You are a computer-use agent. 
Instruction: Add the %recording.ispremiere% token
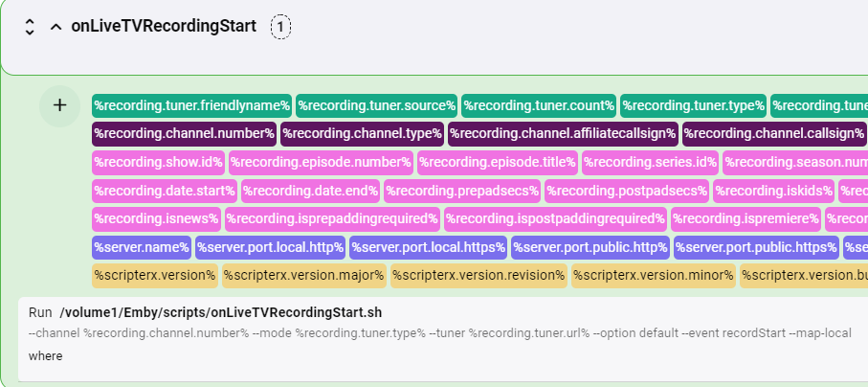click(x=746, y=218)
